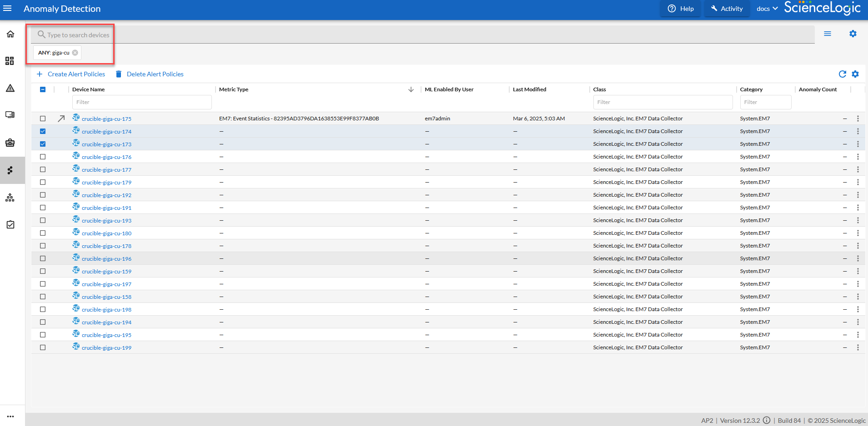Open the crucible-giga-cu-175 anomaly chart arrow
The height and width of the screenshot is (426, 868).
61,119
